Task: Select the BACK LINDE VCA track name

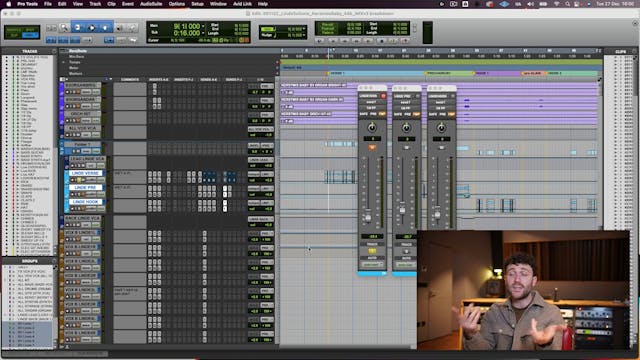Action: (82, 218)
